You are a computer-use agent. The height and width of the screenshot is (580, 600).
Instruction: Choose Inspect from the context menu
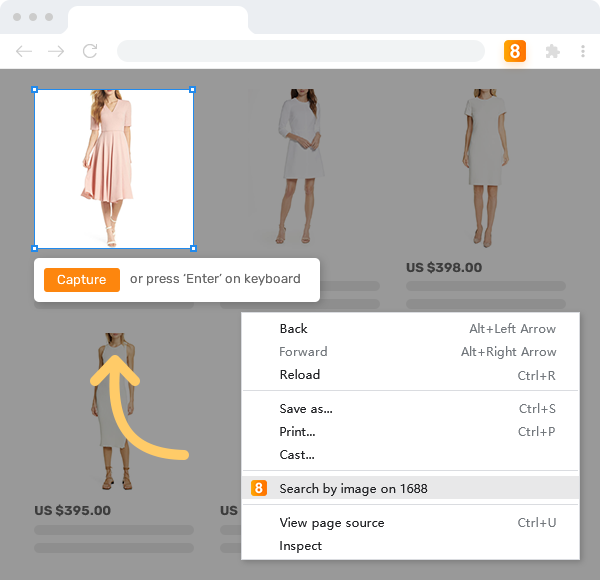300,546
